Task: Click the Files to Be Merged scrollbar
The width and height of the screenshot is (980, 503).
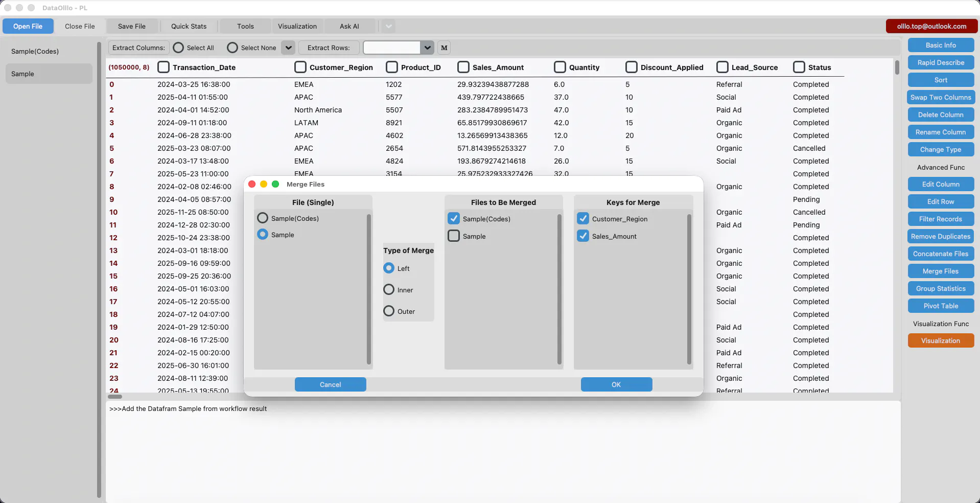Action: point(559,289)
